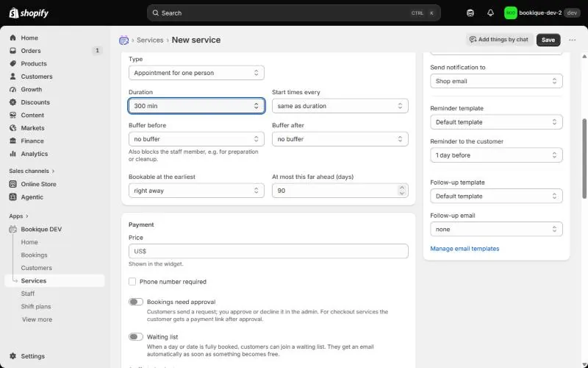The image size is (588, 368).
Task: Open the notifications bell
Action: click(490, 13)
